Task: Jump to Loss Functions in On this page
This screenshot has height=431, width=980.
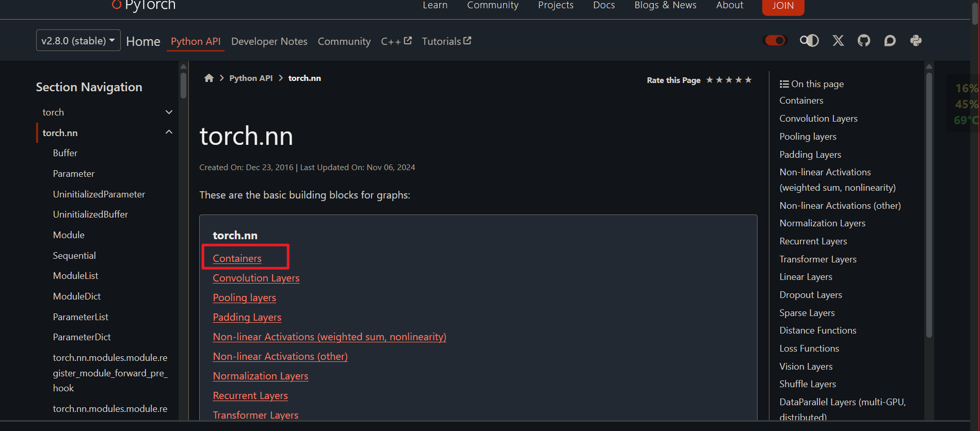Action: pos(809,349)
